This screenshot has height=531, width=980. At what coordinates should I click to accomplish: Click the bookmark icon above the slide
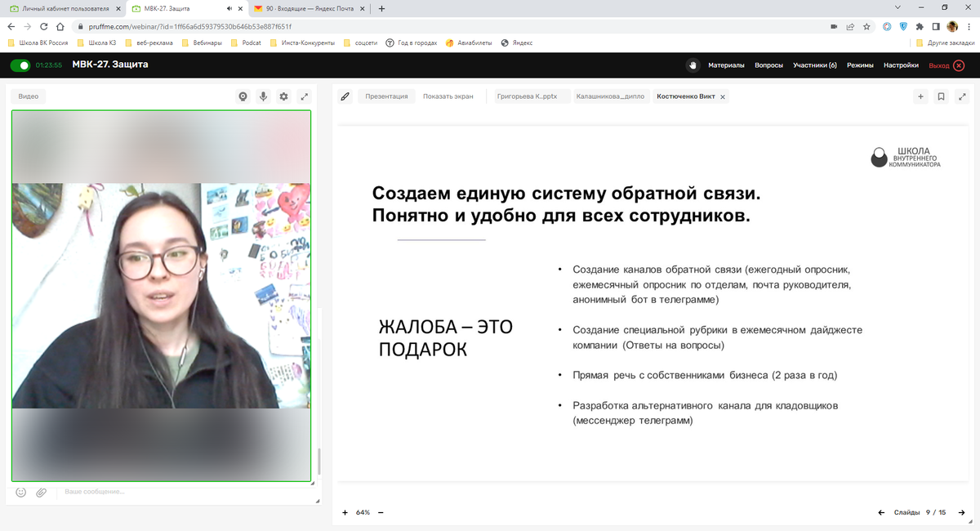coord(941,96)
